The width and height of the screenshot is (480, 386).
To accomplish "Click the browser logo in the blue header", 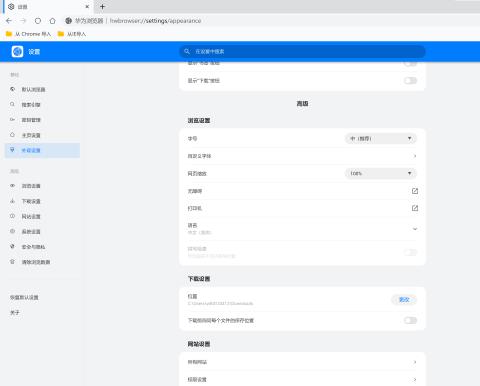I will [17, 52].
